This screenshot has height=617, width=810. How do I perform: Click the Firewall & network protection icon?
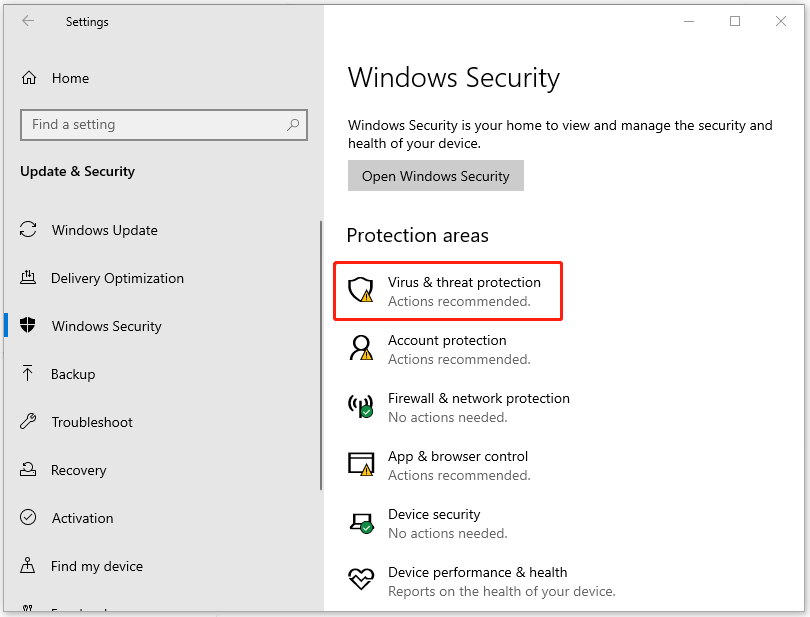click(x=360, y=407)
